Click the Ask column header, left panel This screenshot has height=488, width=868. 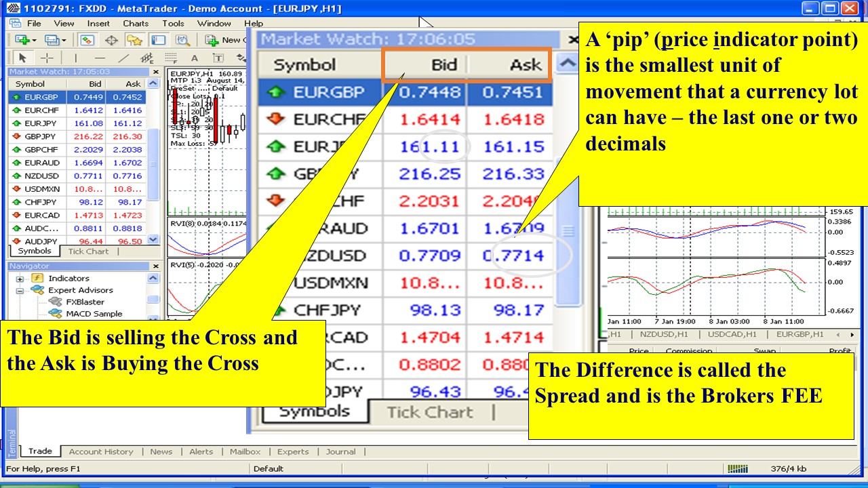coord(126,84)
